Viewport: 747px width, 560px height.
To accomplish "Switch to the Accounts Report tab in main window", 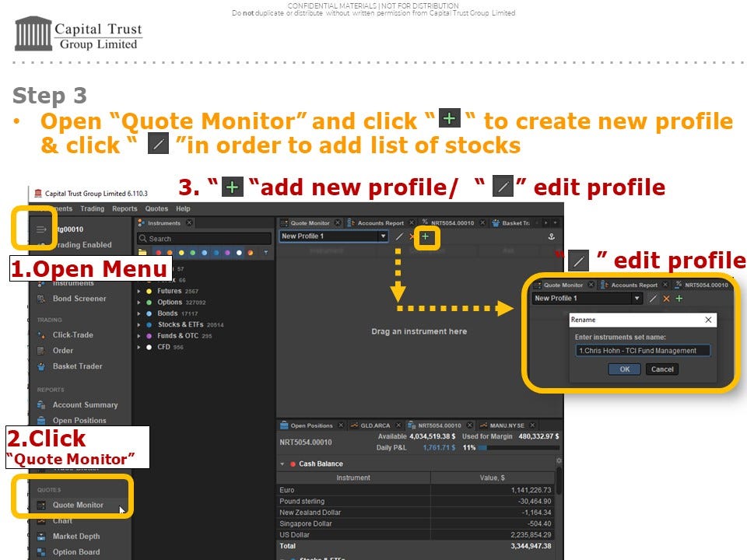I will (380, 223).
